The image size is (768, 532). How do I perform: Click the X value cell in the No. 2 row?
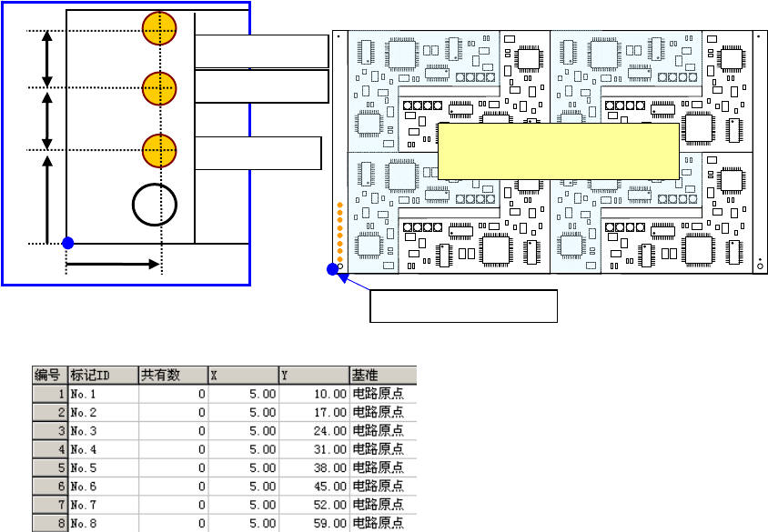coord(244,413)
